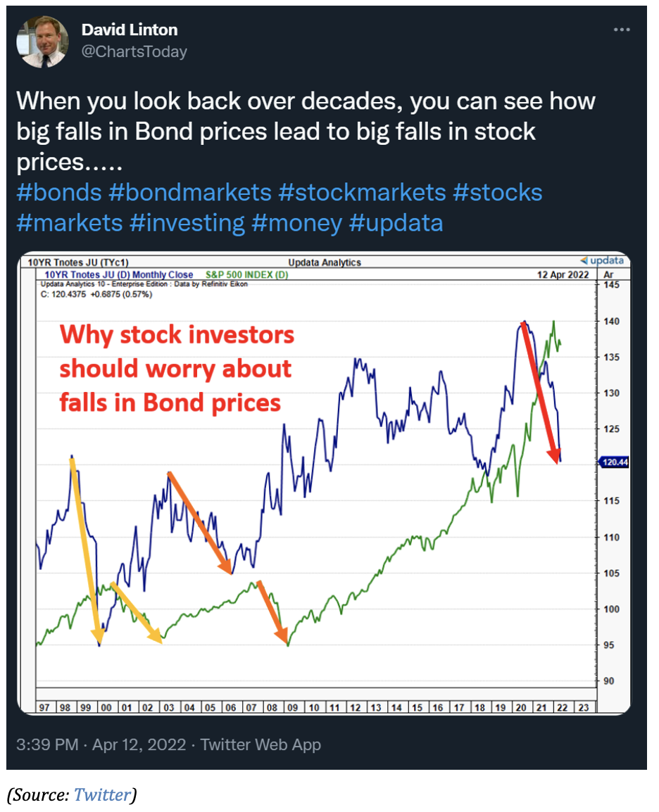
Task: Open the #stockmarkets hashtag
Action: click(x=362, y=192)
